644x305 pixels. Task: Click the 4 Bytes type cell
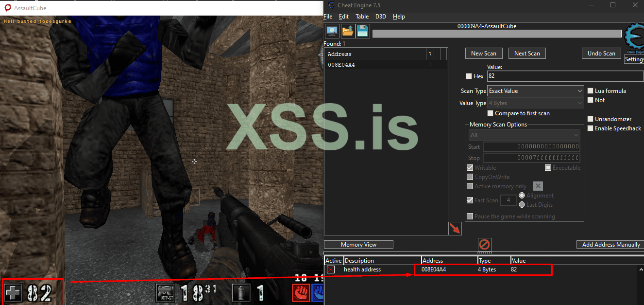[487, 269]
